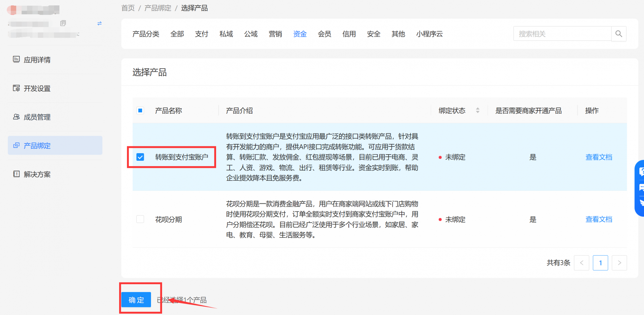Click the switch app arrows icon
This screenshot has height=315, width=644.
pyautogui.click(x=99, y=23)
